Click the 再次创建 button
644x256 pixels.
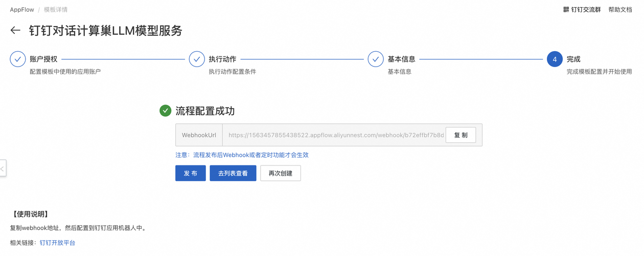pyautogui.click(x=281, y=173)
